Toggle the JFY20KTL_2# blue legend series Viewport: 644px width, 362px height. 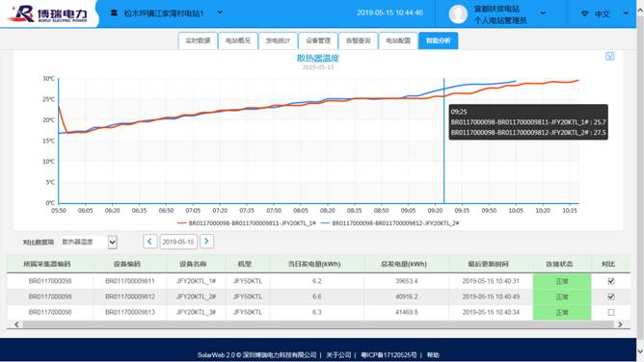pos(389,223)
